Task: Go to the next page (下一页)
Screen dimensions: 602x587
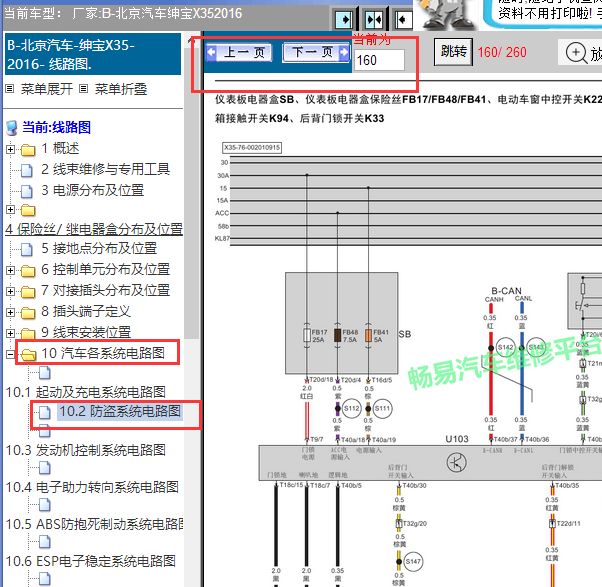Action: point(316,52)
